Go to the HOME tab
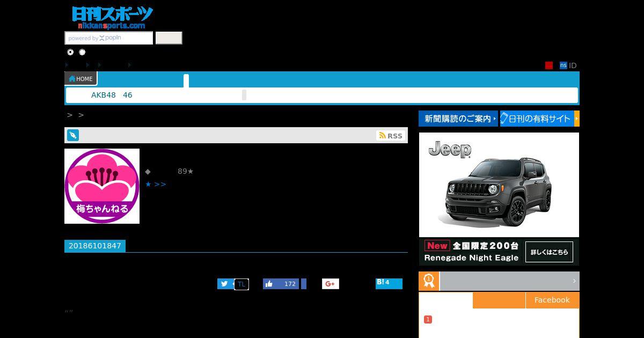Image resolution: width=644 pixels, height=338 pixels. pos(80,79)
